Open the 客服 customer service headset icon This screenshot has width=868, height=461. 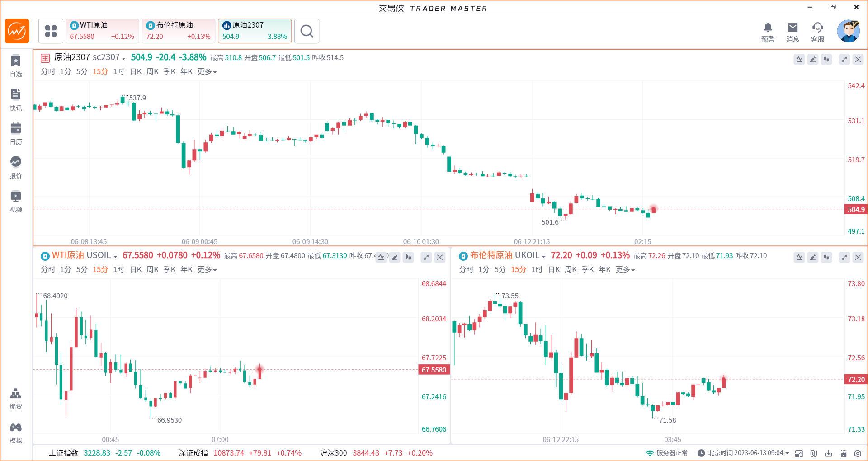(x=817, y=32)
